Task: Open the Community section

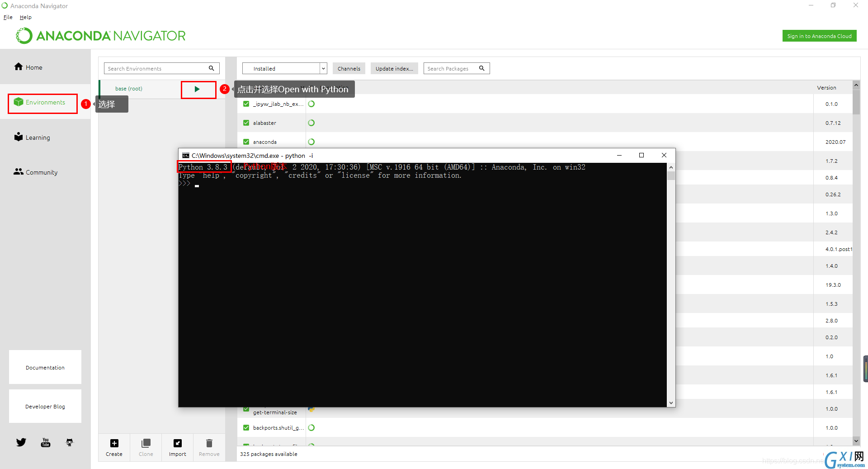Action: [x=36, y=172]
